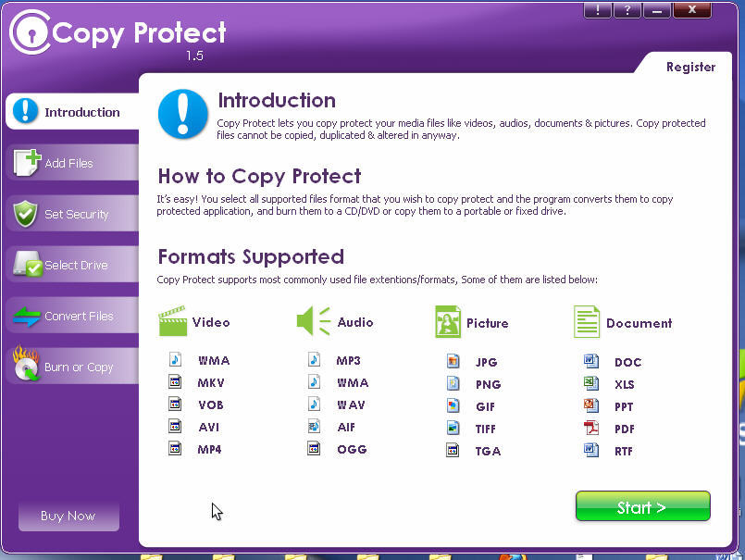Click the Select Drive disk icon
The width and height of the screenshot is (745, 560).
tap(28, 264)
